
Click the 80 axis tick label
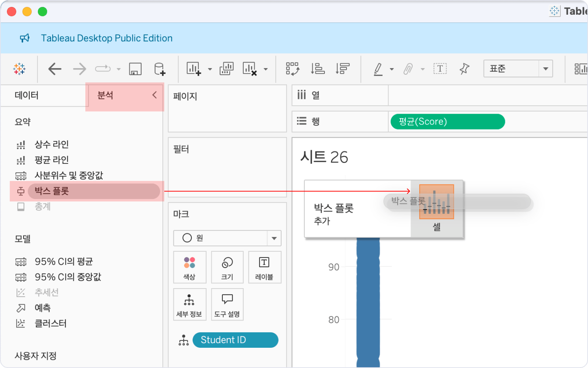pos(334,320)
